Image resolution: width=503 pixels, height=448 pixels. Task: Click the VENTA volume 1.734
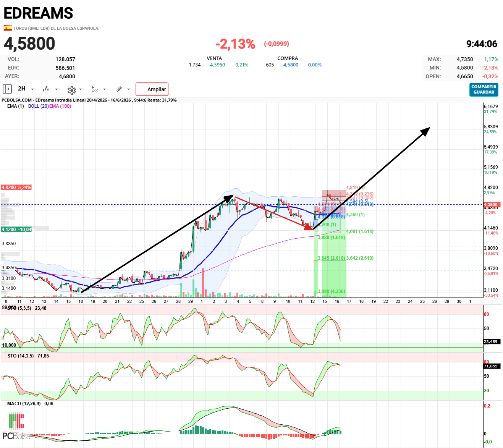click(x=195, y=65)
